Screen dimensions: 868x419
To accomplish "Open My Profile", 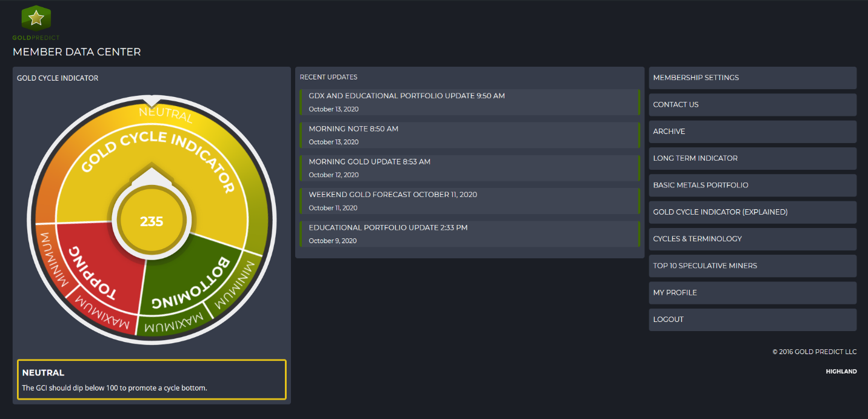I will pos(752,292).
